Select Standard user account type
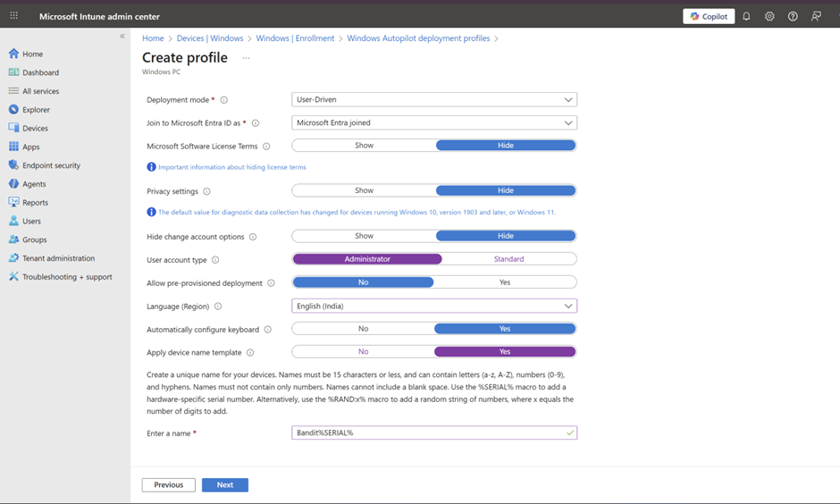Screen dimensions: 840x504 coord(508,259)
